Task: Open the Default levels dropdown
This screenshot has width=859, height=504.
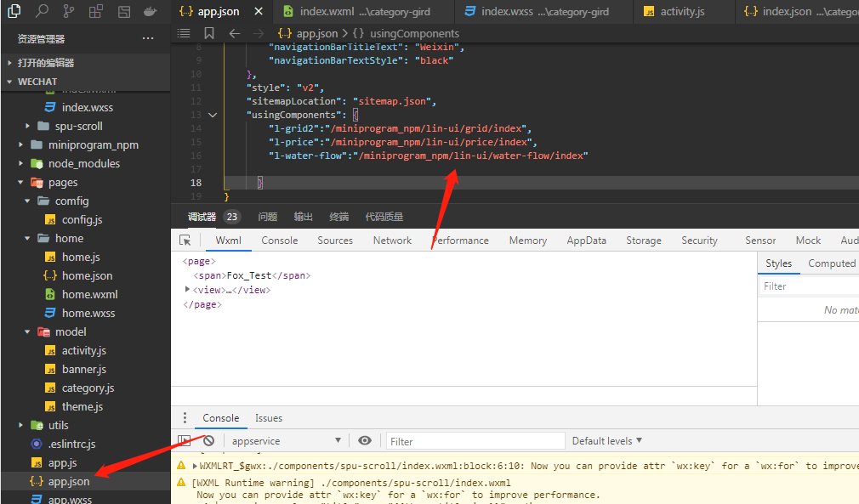Action: click(607, 440)
